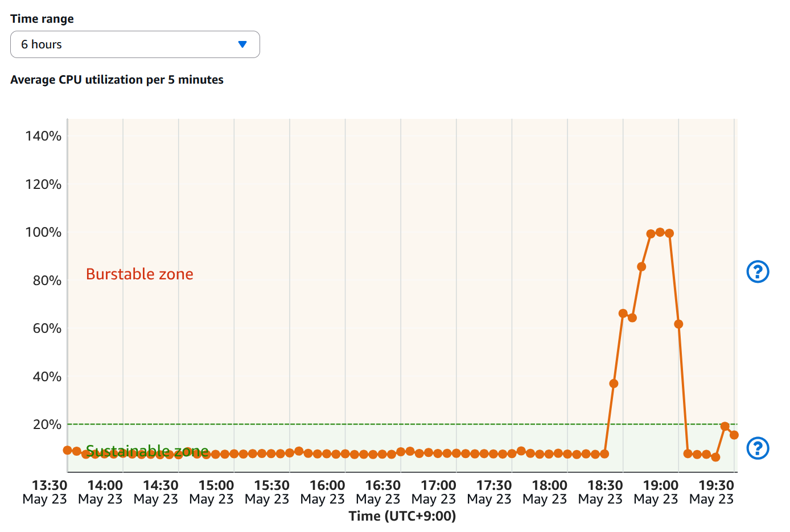Click the falling-edge data point near 60%

678,324
